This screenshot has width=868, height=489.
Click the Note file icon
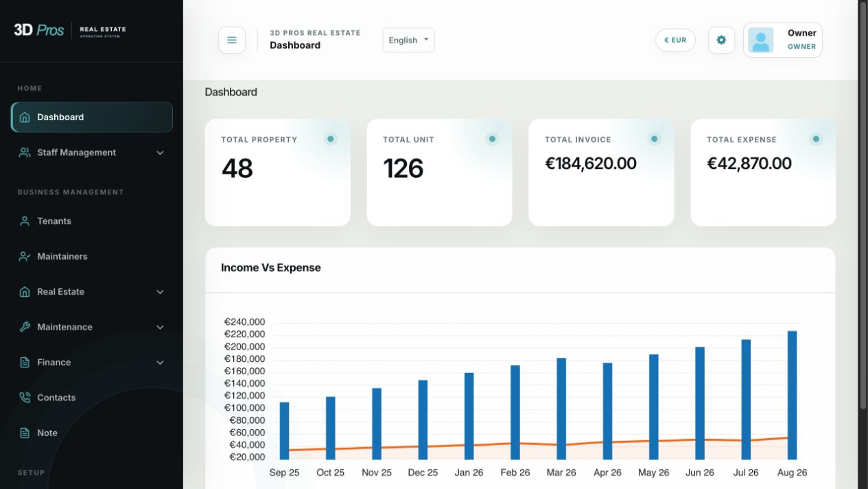(x=25, y=433)
